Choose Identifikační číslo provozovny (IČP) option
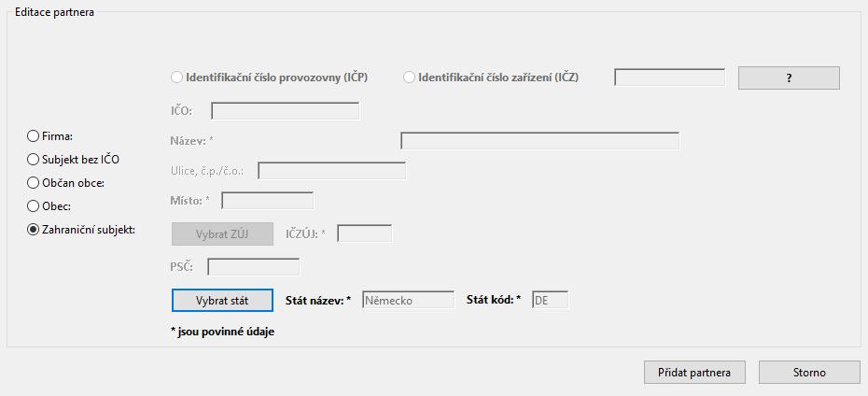The width and height of the screenshot is (868, 396). [177, 78]
